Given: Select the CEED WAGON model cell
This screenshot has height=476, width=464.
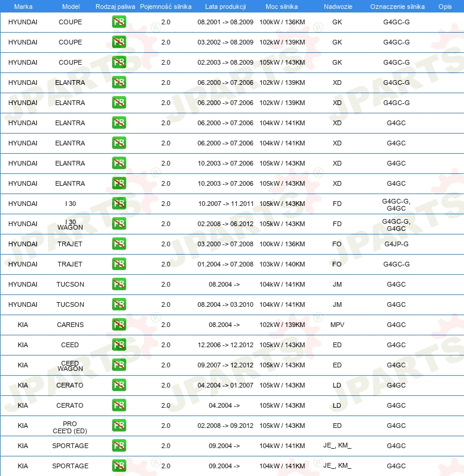Looking at the screenshot, I should pyautogui.click(x=70, y=366).
